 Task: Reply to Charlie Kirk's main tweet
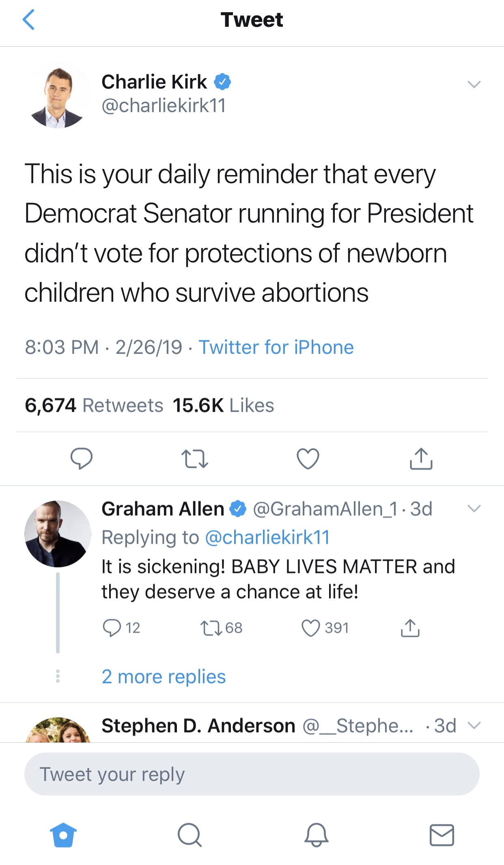pos(81,458)
